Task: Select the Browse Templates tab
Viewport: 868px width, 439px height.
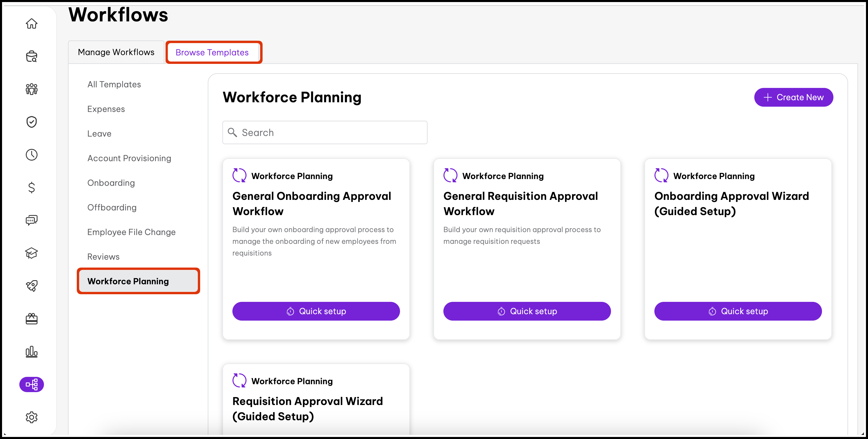Action: [212, 52]
